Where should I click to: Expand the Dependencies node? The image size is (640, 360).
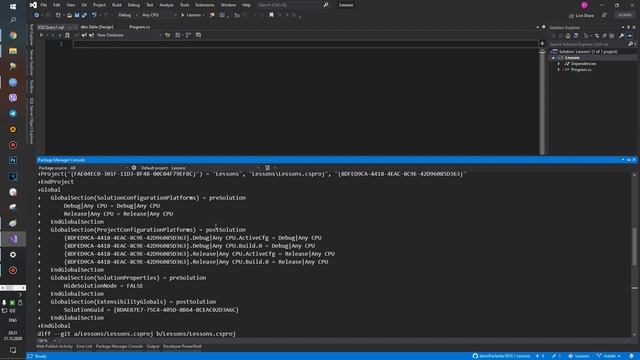[x=559, y=64]
